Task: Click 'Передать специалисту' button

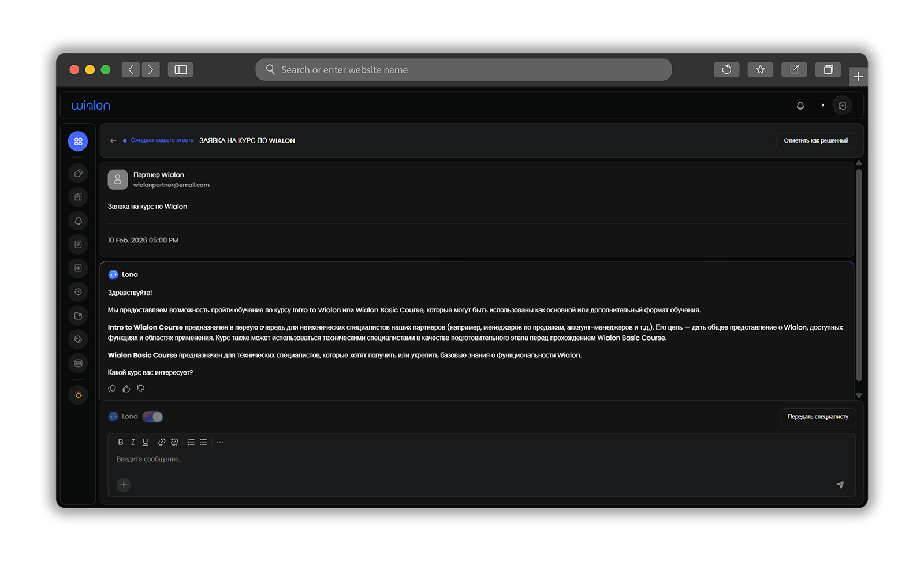Action: (x=817, y=417)
